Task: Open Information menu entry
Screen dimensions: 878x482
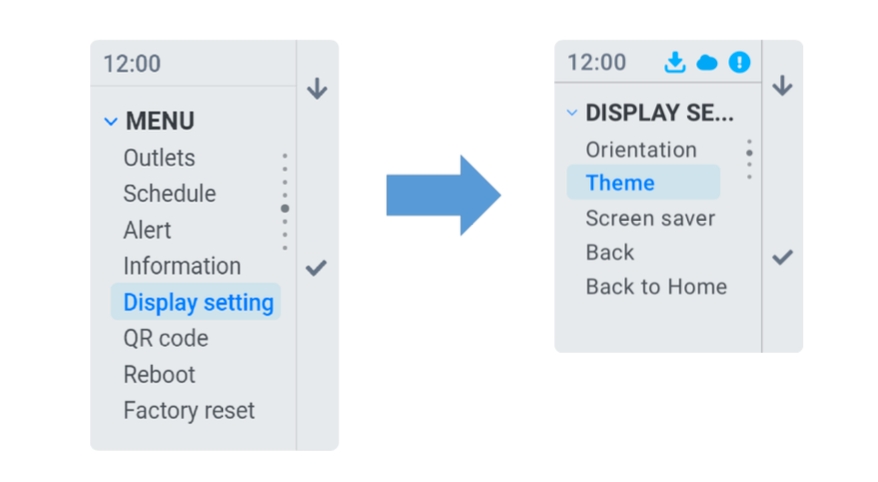Action: tap(182, 266)
